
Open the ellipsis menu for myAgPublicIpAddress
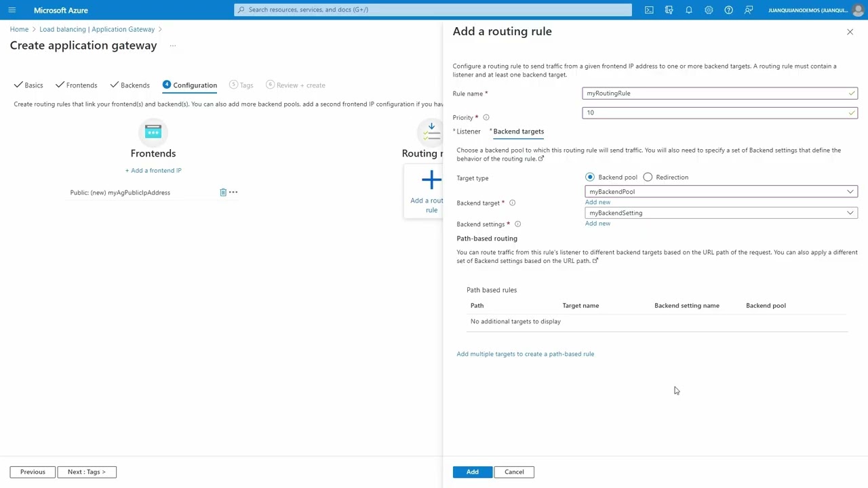tap(233, 192)
